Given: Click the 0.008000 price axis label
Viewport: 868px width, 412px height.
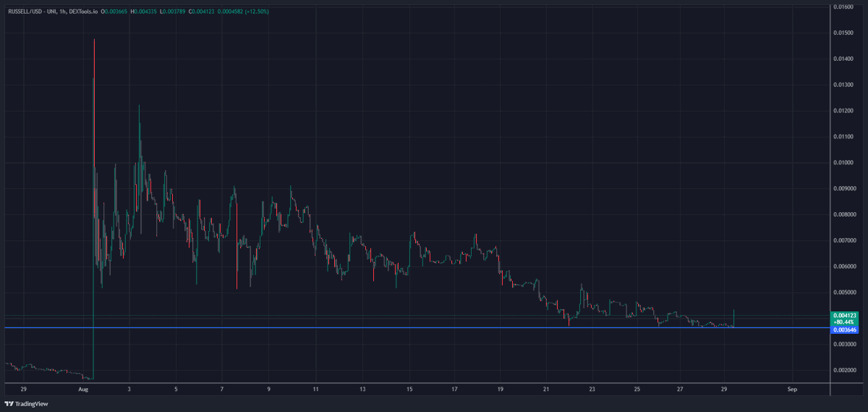Looking at the screenshot, I should tap(845, 214).
